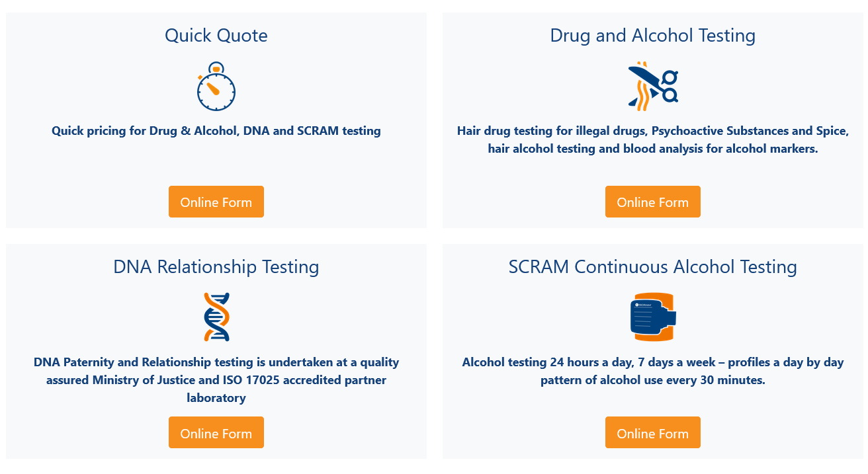Click the alcohol testing 24 hours description

coord(652,371)
